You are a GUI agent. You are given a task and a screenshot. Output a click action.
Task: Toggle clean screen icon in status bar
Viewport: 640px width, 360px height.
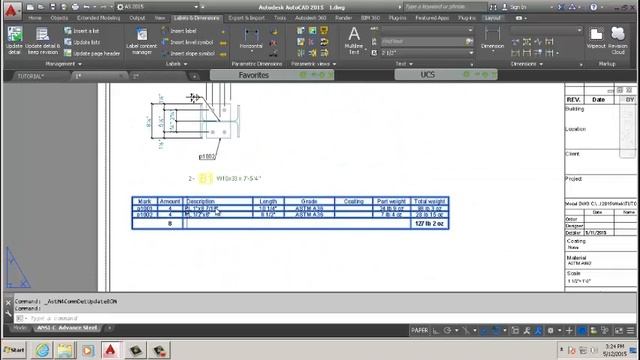pos(619,331)
